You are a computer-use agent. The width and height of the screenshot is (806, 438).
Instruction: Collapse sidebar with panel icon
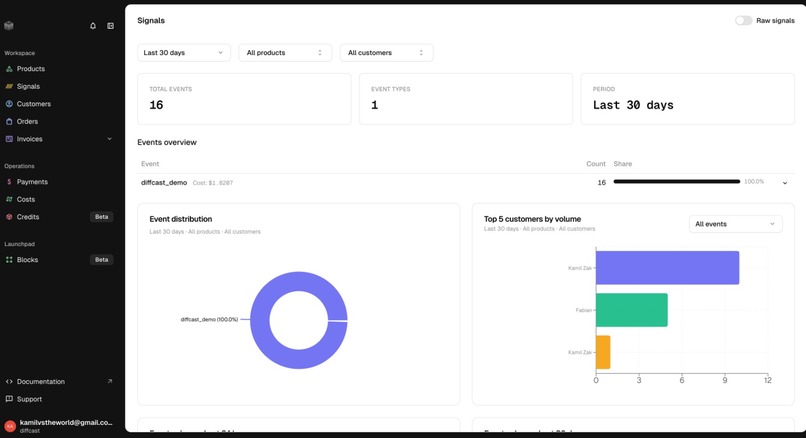(111, 26)
